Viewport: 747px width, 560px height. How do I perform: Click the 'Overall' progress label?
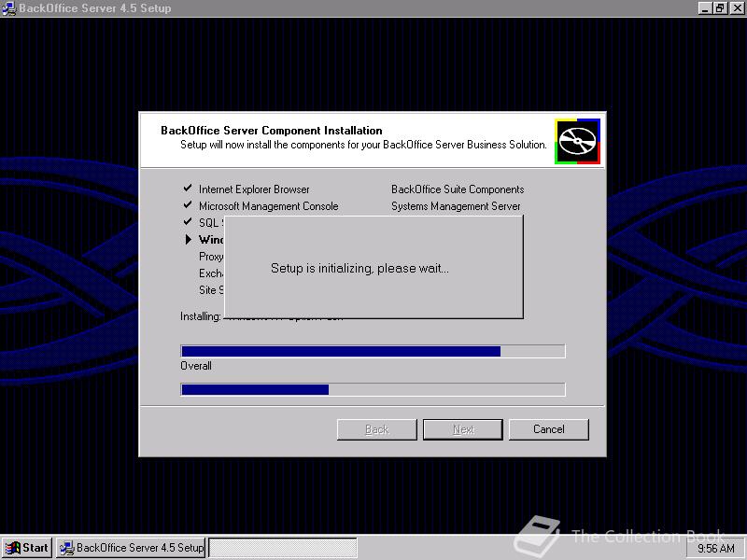196,366
